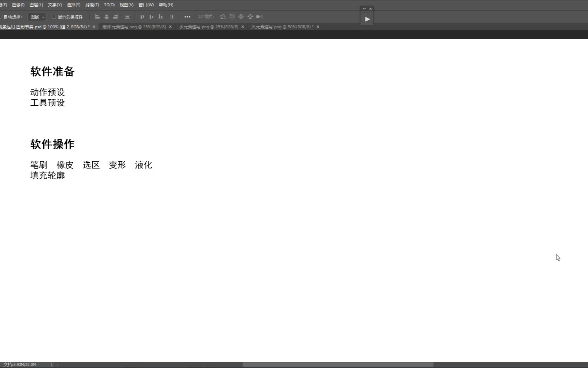This screenshot has height=368, width=588.
Task: Click the align left edges icon
Action: 97,17
